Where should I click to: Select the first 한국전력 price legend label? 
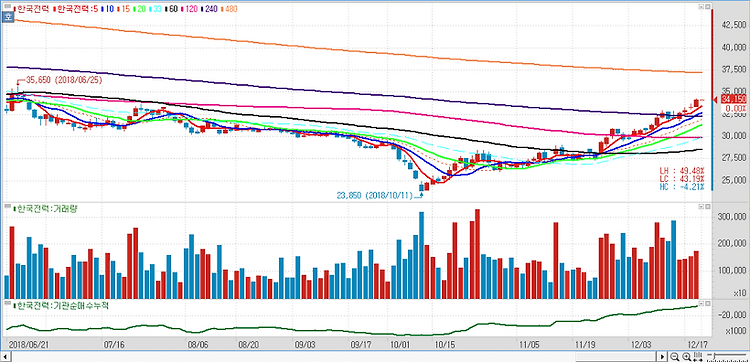[x=32, y=9]
